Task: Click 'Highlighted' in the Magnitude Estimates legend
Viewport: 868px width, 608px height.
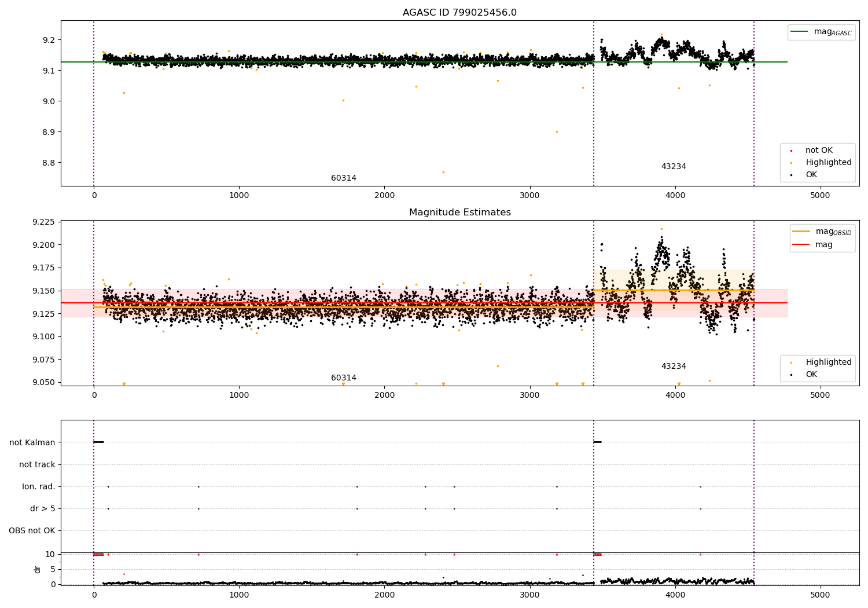Action: pyautogui.click(x=829, y=362)
